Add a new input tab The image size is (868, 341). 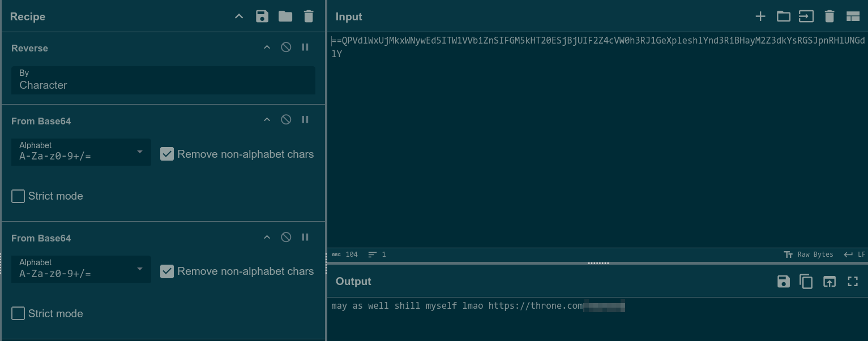coord(760,16)
